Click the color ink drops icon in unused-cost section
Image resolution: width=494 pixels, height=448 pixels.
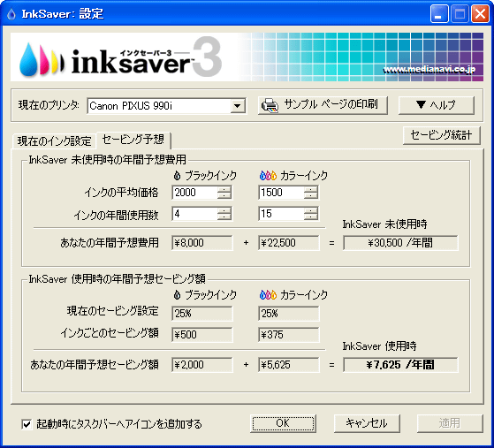pos(268,176)
